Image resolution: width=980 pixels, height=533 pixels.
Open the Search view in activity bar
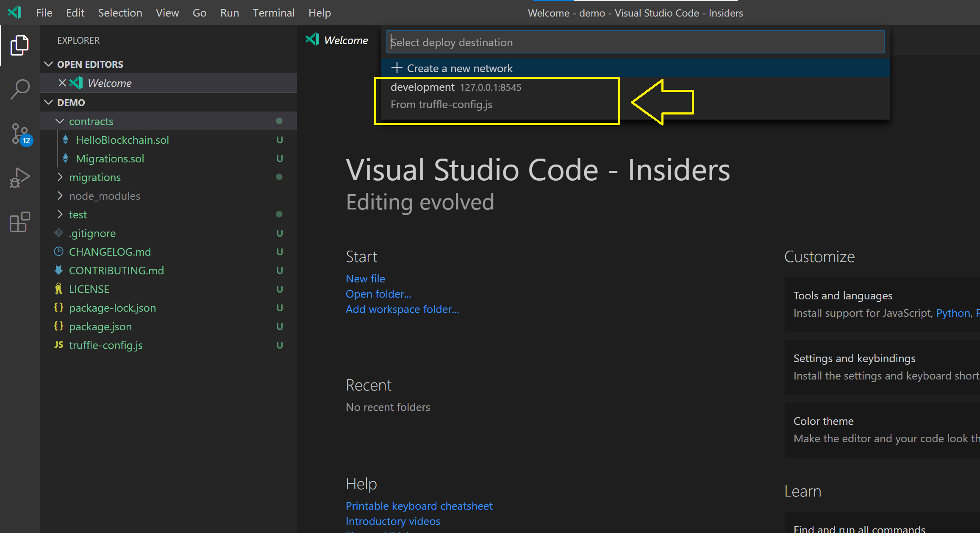[x=19, y=89]
